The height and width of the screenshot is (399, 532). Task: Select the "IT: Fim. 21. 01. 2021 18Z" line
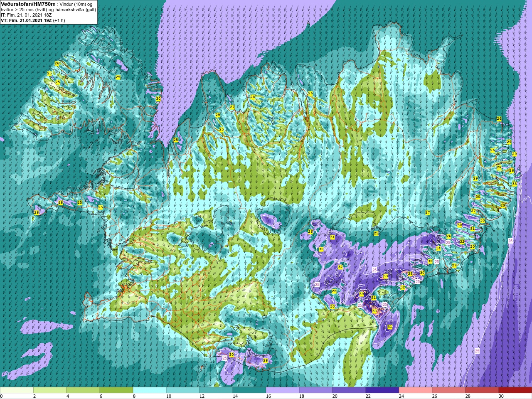(x=26, y=15)
